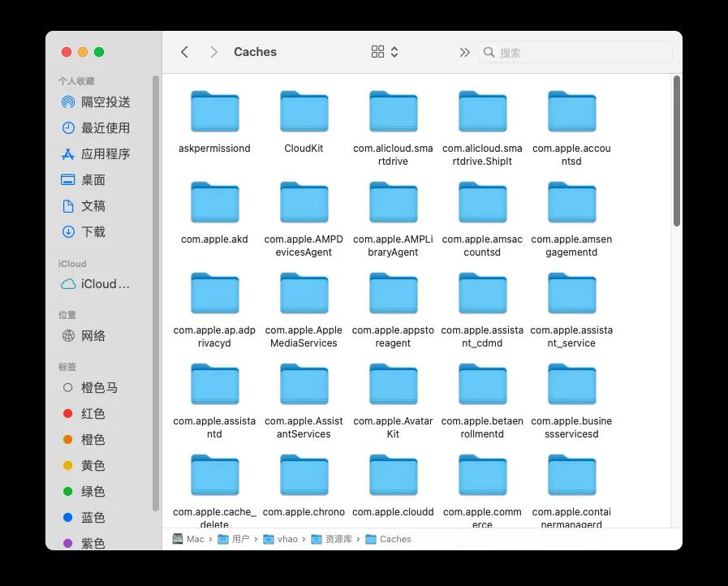Click 资源库 in the path bar
This screenshot has height=586, width=728.
(x=332, y=538)
